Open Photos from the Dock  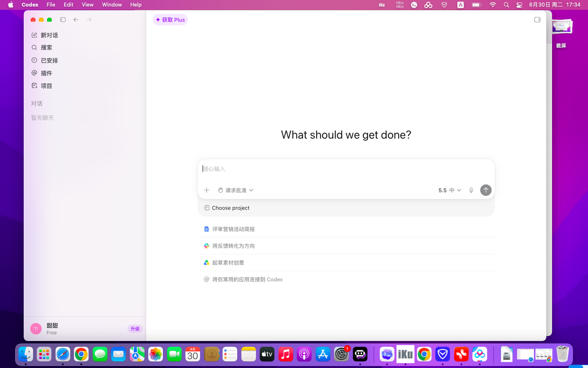pyautogui.click(x=156, y=354)
